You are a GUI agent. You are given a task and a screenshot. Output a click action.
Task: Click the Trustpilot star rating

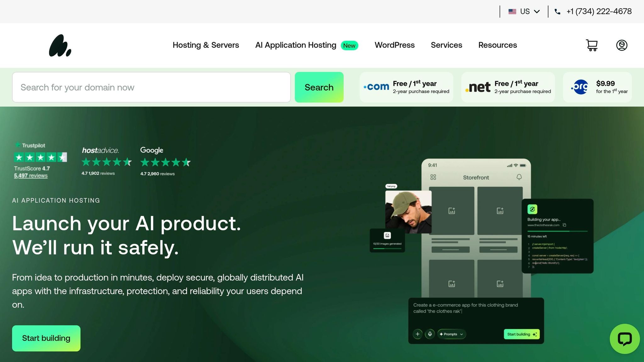[x=41, y=157]
